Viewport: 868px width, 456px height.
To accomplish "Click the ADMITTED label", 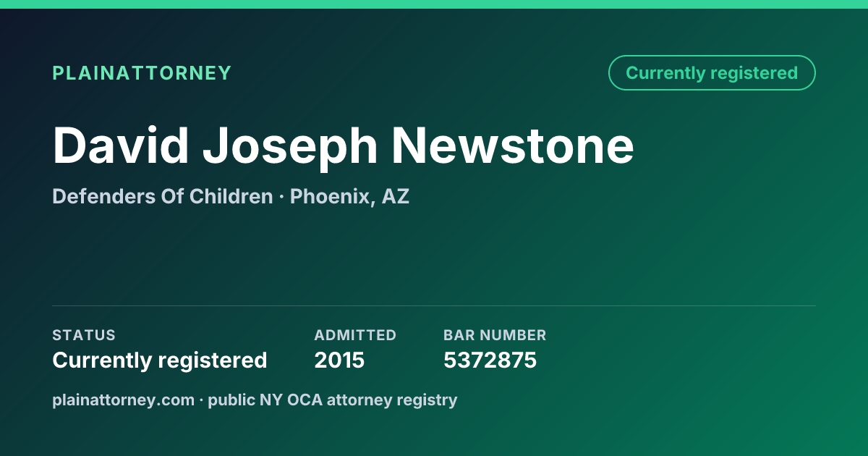I will coord(355,335).
